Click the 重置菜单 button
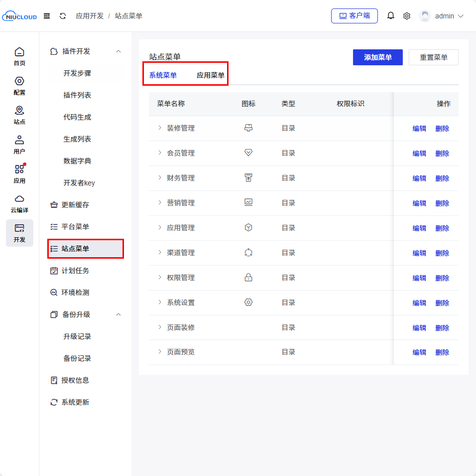 click(x=433, y=57)
